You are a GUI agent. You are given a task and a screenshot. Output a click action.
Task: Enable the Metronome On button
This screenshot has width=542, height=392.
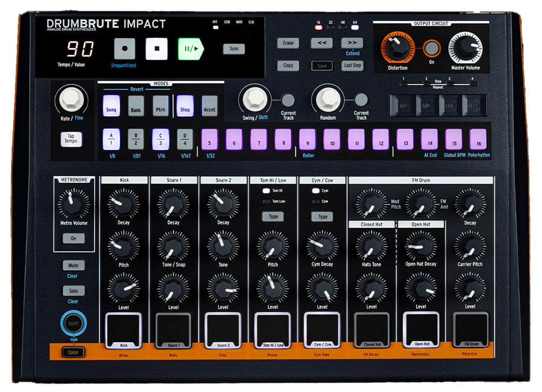click(x=73, y=238)
